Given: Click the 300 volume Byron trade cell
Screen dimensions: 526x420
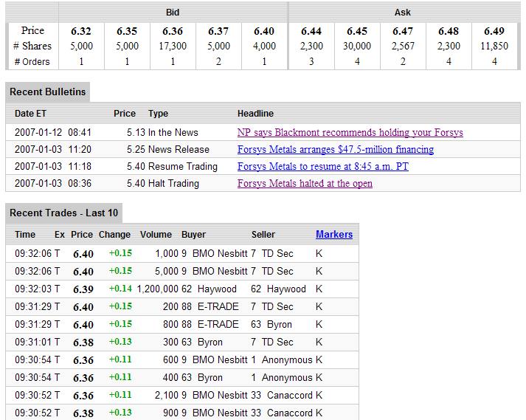Looking at the screenshot, I should click(x=170, y=342).
